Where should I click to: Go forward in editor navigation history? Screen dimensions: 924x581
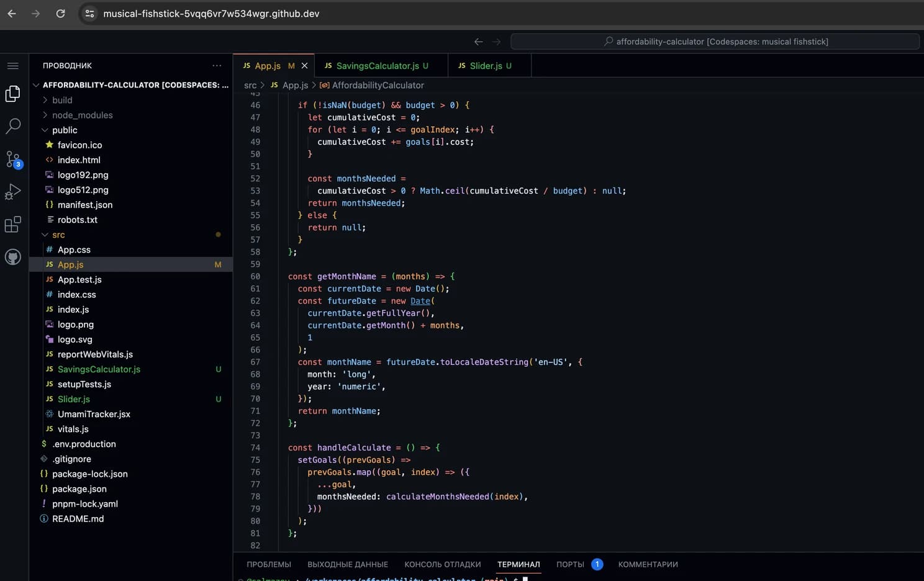(x=496, y=42)
